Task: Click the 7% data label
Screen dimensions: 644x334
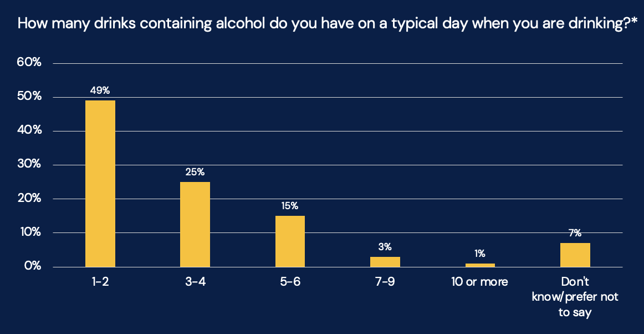Action: tap(575, 234)
